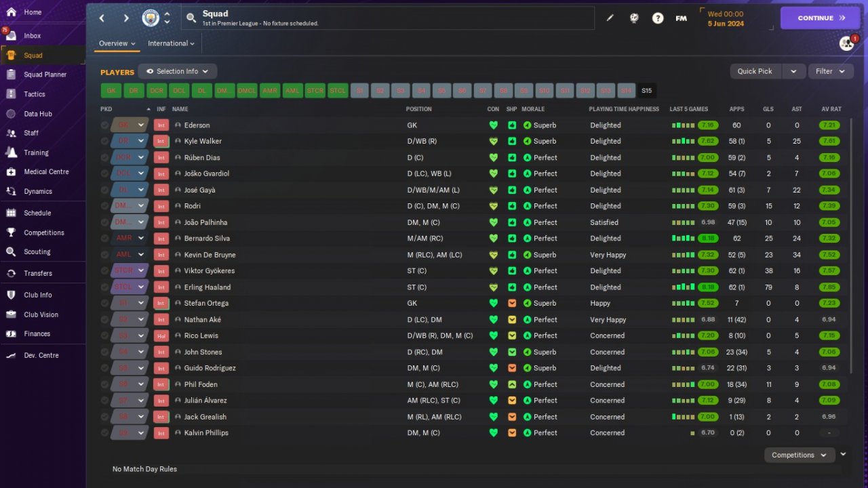This screenshot has height=488, width=868.
Task: Click the squad search field
Action: click(x=387, y=18)
